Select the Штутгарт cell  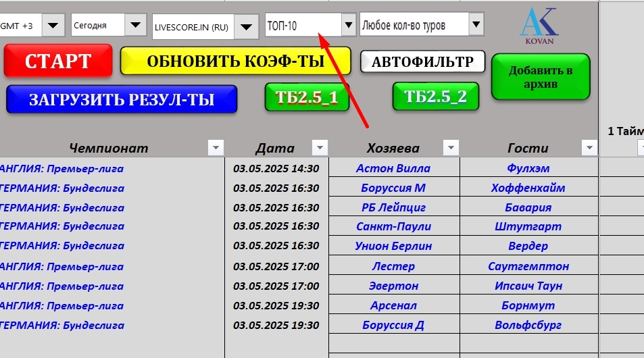tap(528, 226)
